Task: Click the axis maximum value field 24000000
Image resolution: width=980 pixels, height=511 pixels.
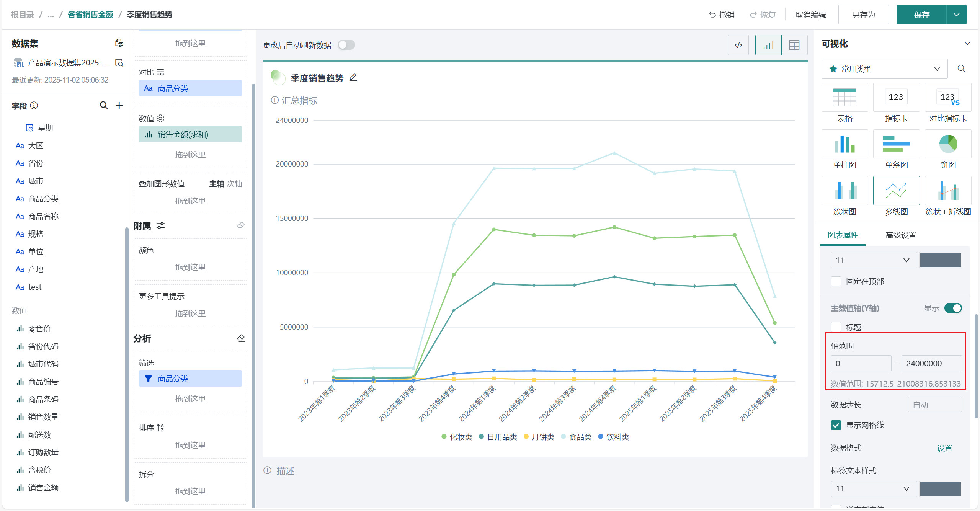Action: click(x=931, y=363)
